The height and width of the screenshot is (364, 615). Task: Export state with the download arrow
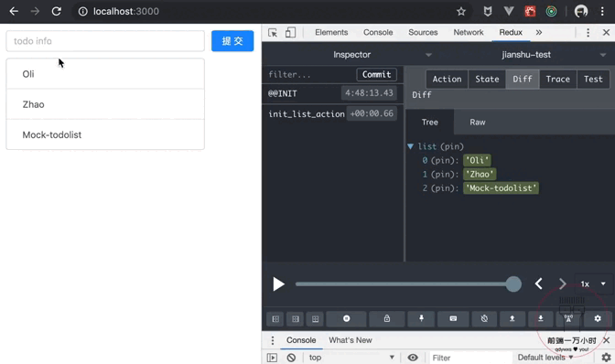pyautogui.click(x=541, y=318)
